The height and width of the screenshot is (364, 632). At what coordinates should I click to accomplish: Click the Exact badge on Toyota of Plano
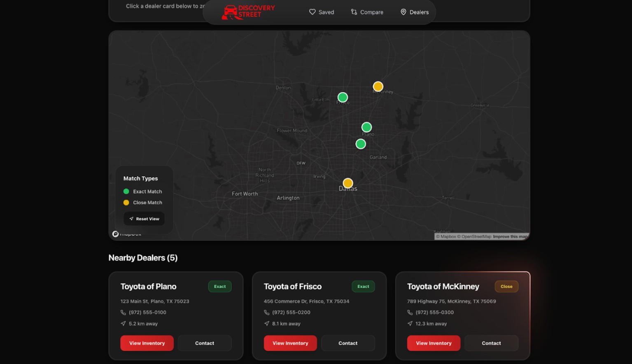pos(220,287)
